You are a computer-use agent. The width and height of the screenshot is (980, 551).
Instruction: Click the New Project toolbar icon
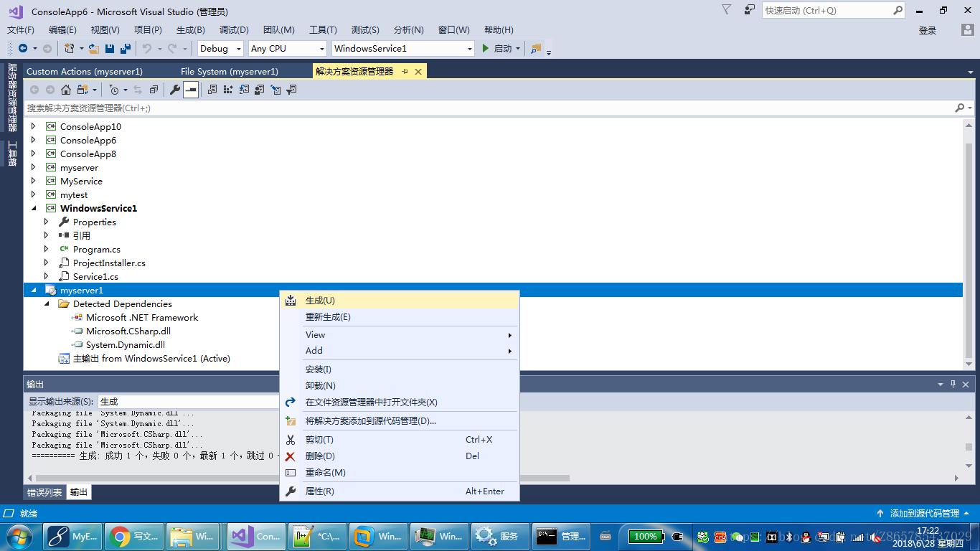[69, 48]
